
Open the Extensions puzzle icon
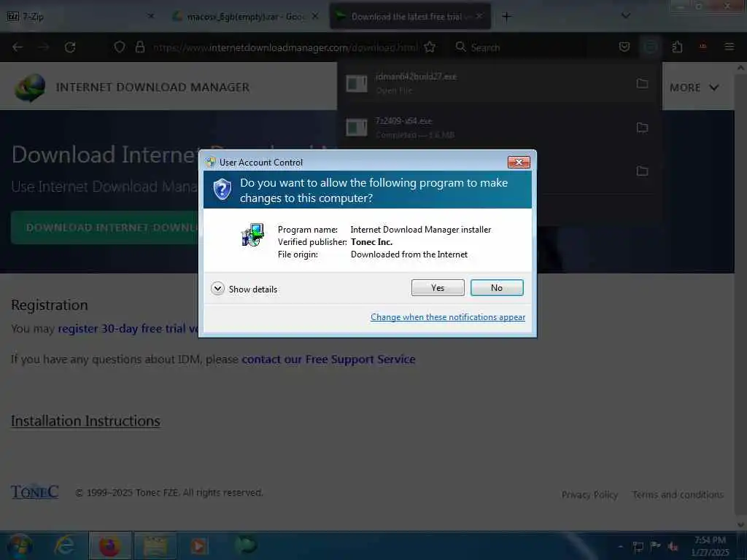click(x=677, y=47)
